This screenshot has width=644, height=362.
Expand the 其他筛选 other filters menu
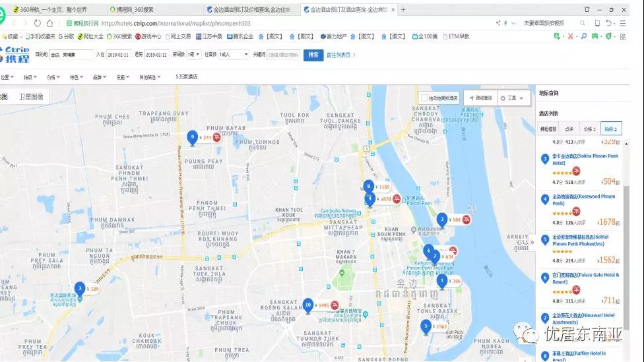click(150, 76)
